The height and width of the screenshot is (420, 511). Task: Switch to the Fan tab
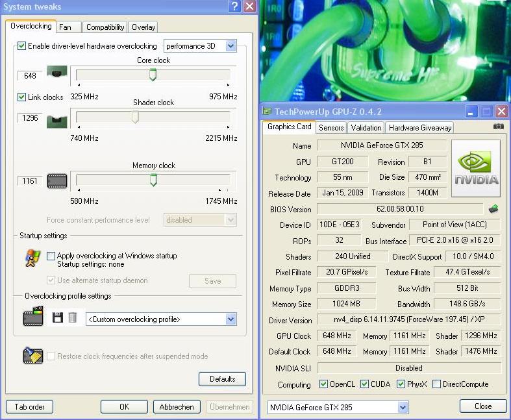point(69,27)
